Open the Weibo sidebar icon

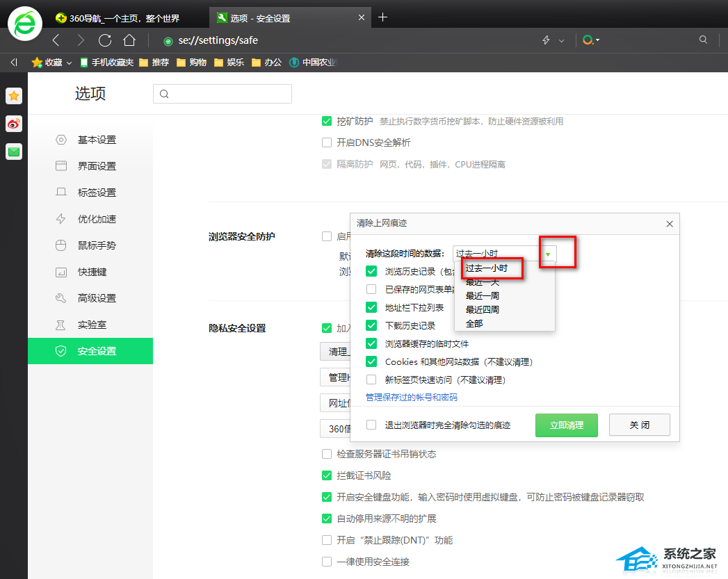coord(14,124)
